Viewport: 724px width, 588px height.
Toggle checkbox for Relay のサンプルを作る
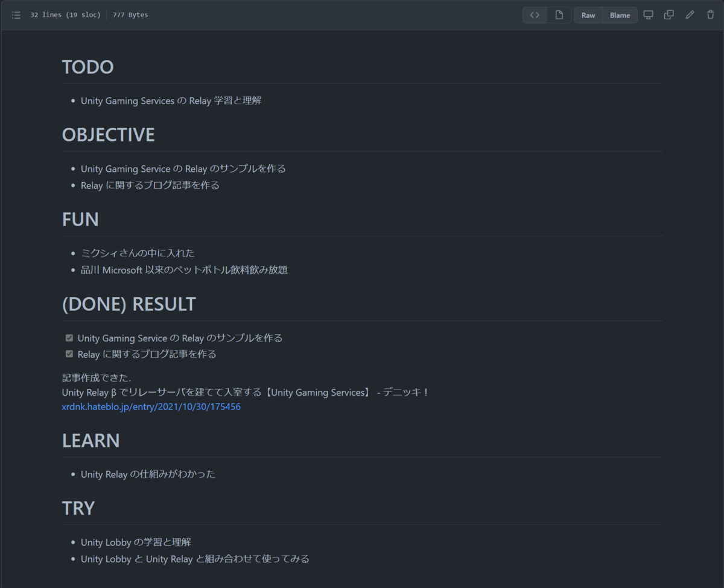pos(69,338)
